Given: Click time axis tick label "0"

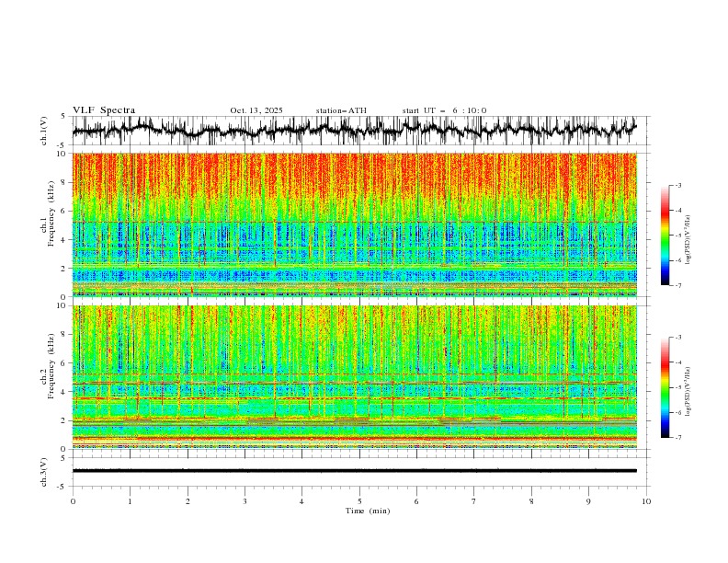Looking at the screenshot, I should pos(73,501).
